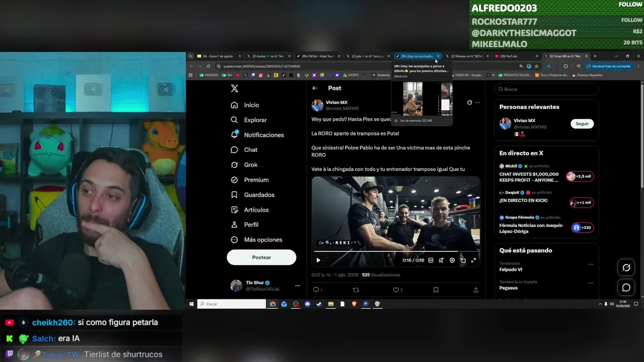The width and height of the screenshot is (644, 362).
Task: Open Tio Shur account options menu
Action: coord(297,286)
